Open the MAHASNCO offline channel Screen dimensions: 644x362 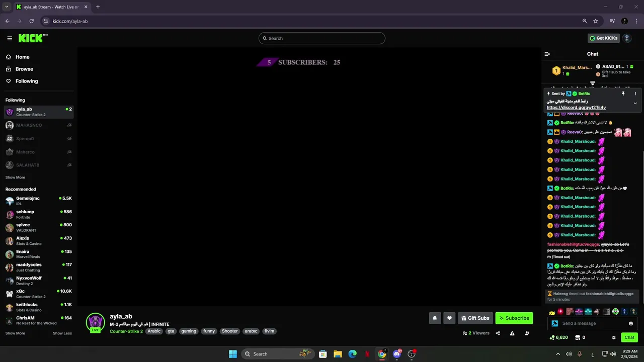[39, 125]
